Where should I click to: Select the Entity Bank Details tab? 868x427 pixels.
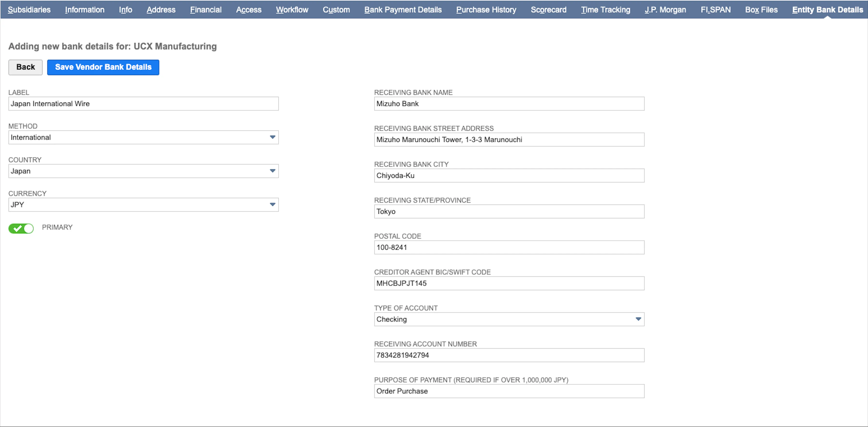tap(828, 10)
